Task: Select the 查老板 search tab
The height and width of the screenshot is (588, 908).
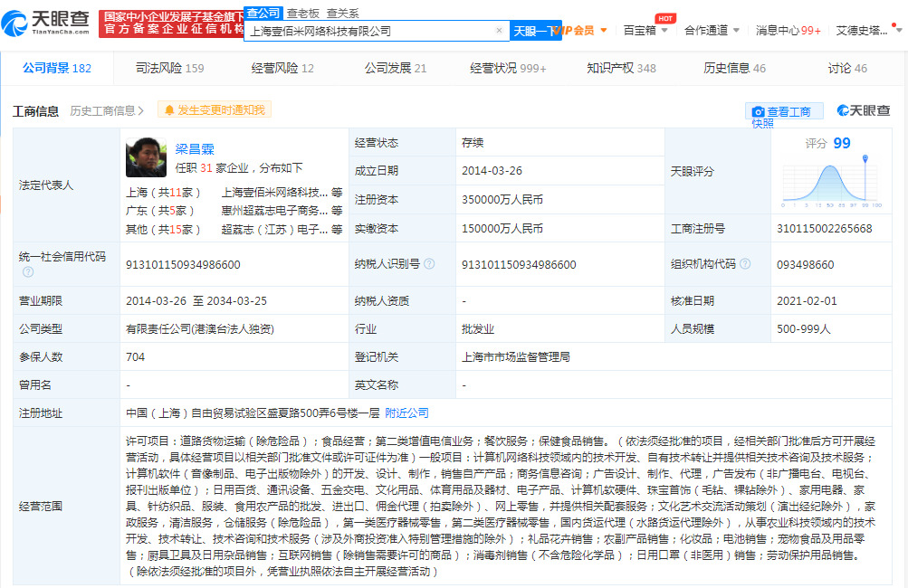Action: [x=303, y=14]
